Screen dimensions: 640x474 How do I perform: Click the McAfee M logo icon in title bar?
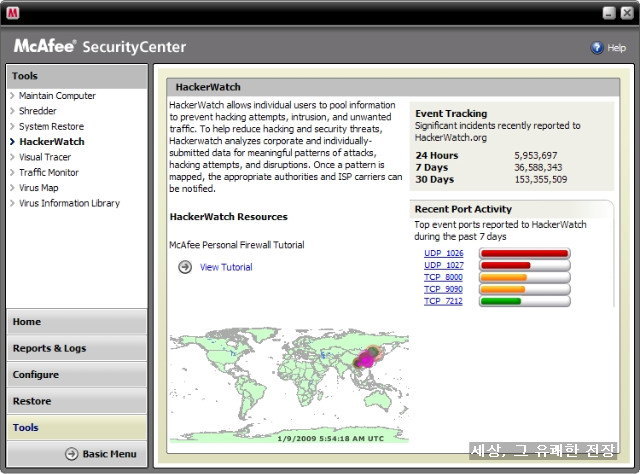coord(13,13)
